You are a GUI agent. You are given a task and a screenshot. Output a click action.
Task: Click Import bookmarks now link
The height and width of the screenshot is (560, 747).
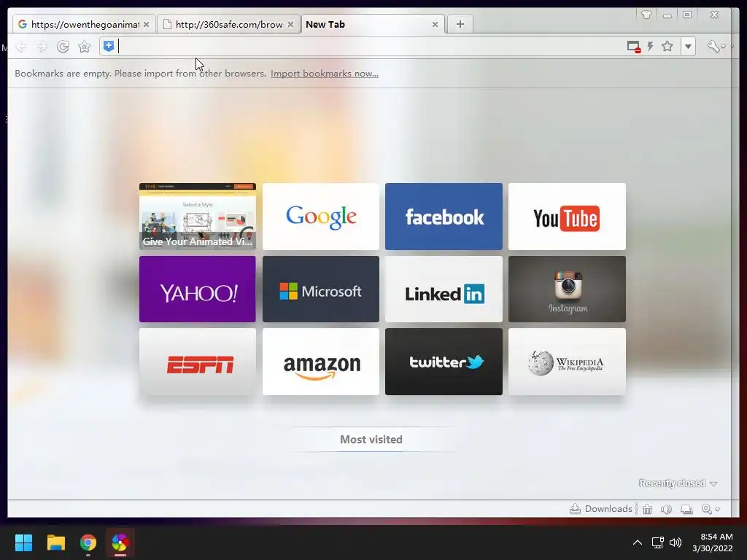coord(325,74)
